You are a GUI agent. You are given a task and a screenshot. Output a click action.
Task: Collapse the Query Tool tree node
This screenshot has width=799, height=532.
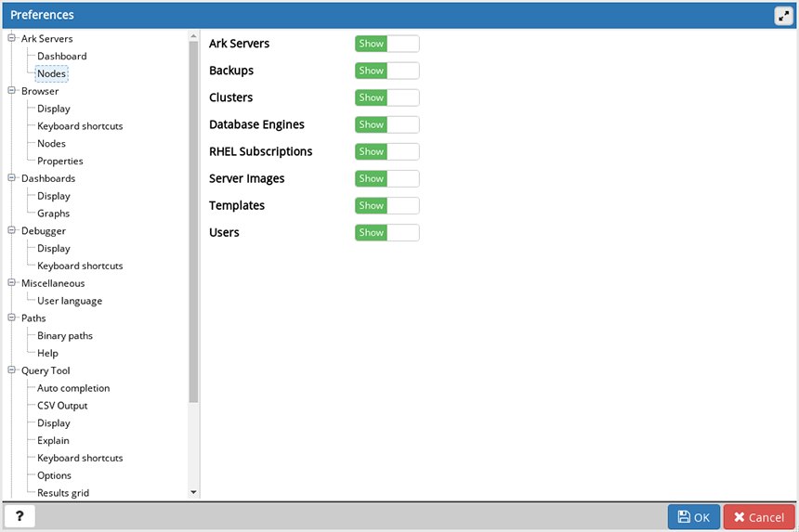[12, 370]
